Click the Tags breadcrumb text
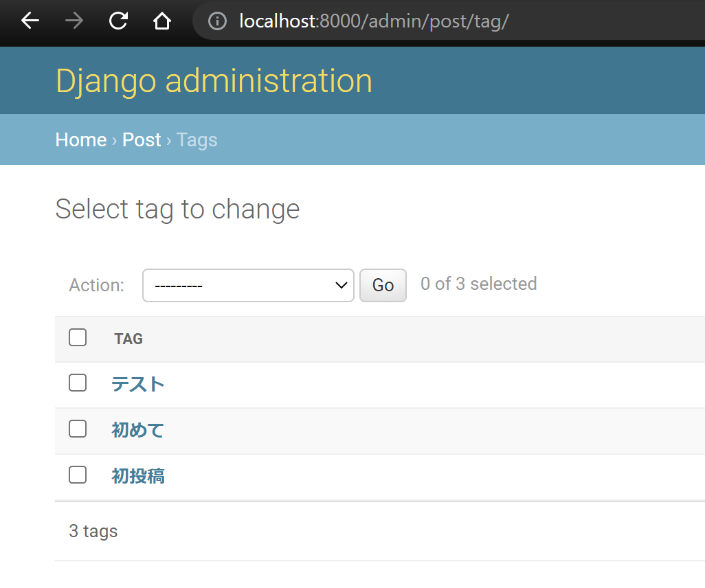Image resolution: width=705 pixels, height=588 pixels. pyautogui.click(x=197, y=140)
